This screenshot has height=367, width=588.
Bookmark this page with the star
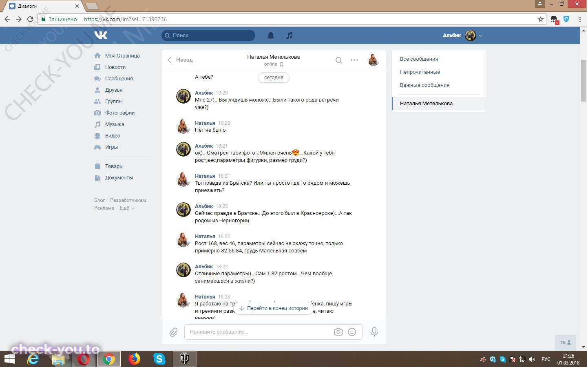(541, 19)
